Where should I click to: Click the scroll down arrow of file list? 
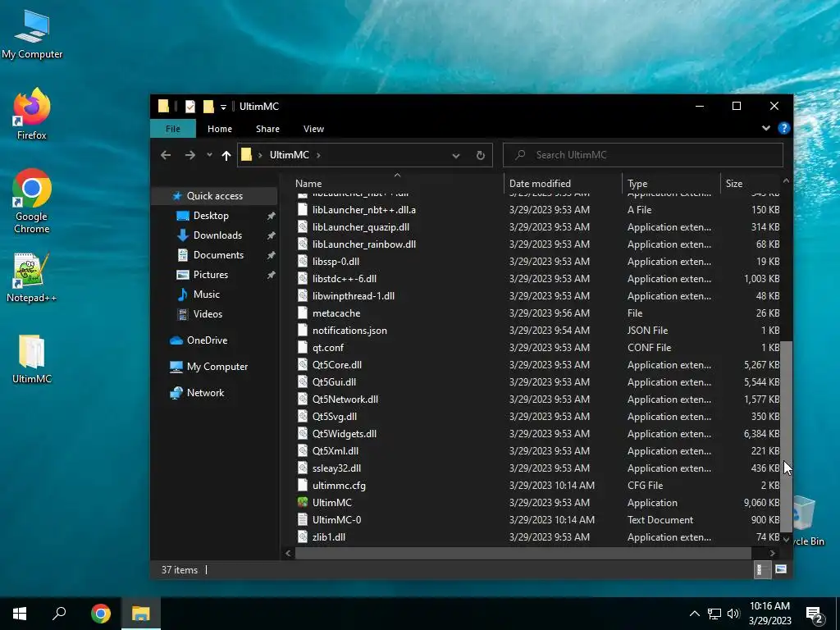(x=786, y=540)
